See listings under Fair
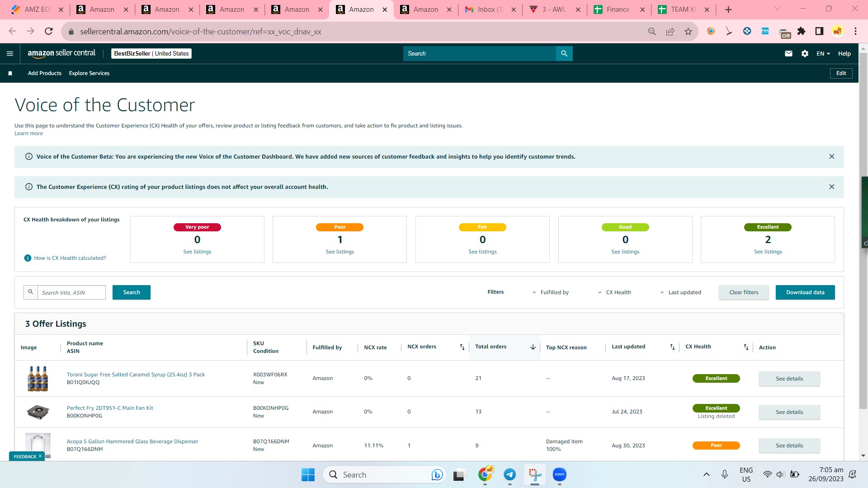 click(482, 252)
